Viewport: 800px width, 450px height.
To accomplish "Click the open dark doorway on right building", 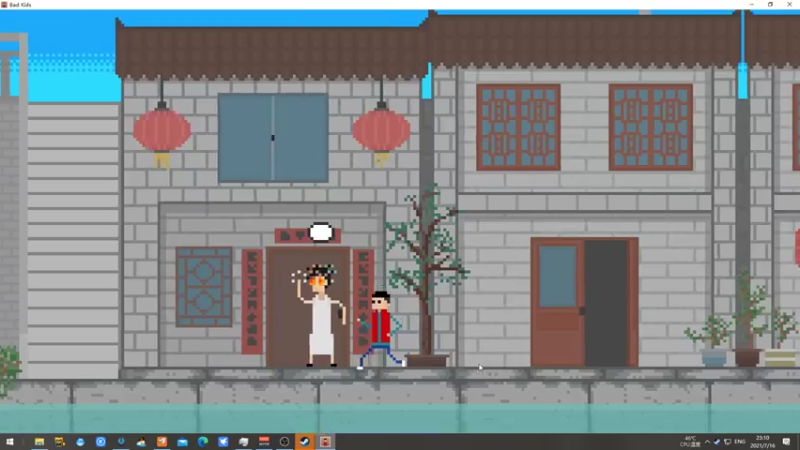I will (606, 303).
